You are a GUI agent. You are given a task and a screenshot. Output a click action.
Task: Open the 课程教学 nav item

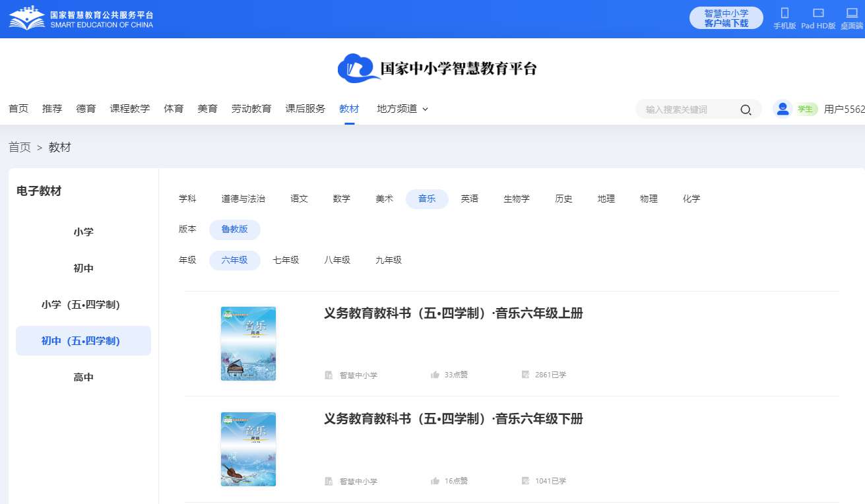pos(130,109)
